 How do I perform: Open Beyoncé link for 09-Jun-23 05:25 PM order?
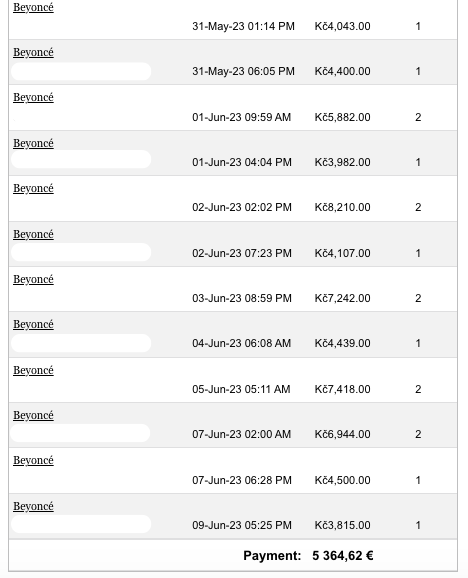(33, 506)
